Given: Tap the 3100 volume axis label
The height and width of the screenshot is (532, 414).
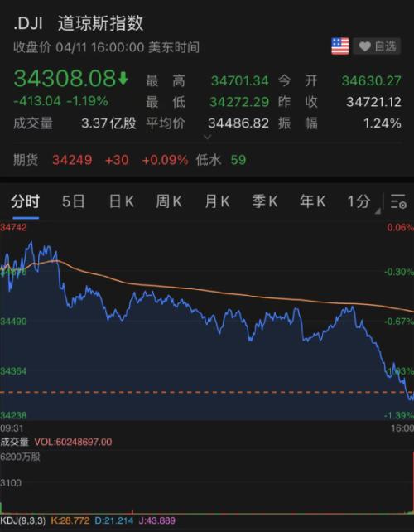Looking at the screenshot, I should click(11, 483).
